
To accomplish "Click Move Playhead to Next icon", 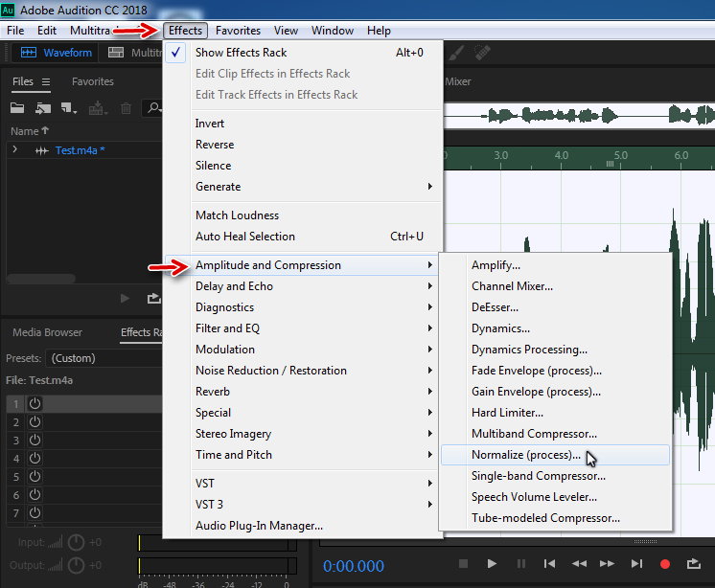I will click(x=636, y=564).
